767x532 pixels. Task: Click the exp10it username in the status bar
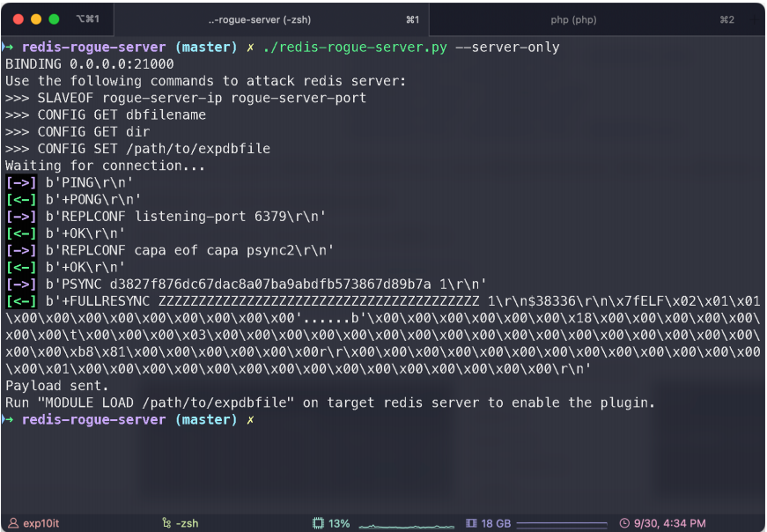coord(41,523)
